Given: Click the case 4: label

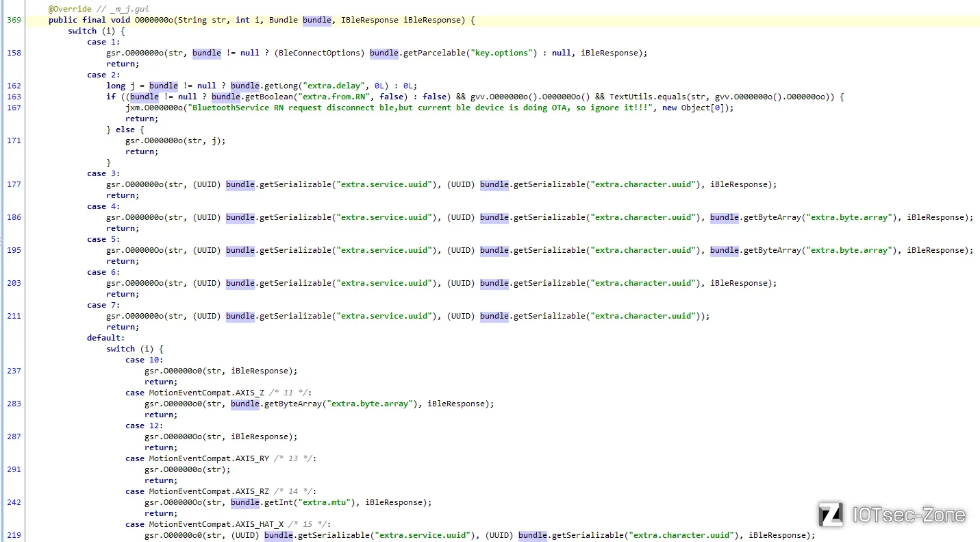Looking at the screenshot, I should pyautogui.click(x=103, y=206).
